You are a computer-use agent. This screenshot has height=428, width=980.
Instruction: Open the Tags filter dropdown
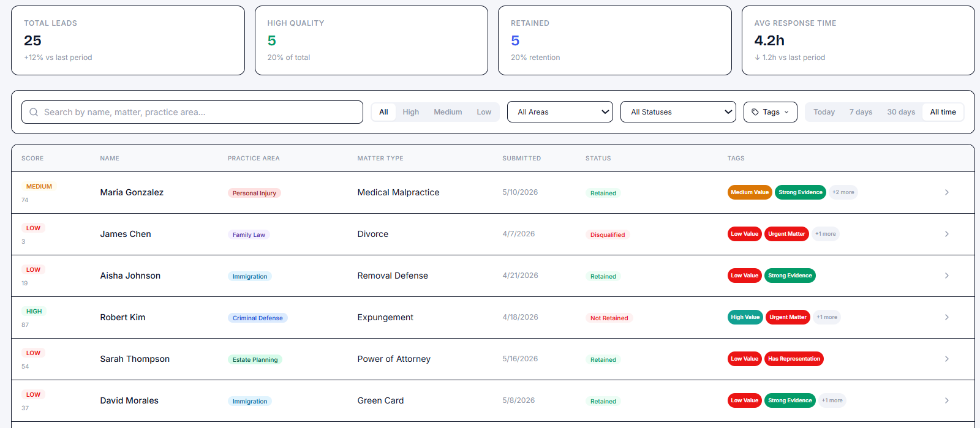pyautogui.click(x=771, y=112)
